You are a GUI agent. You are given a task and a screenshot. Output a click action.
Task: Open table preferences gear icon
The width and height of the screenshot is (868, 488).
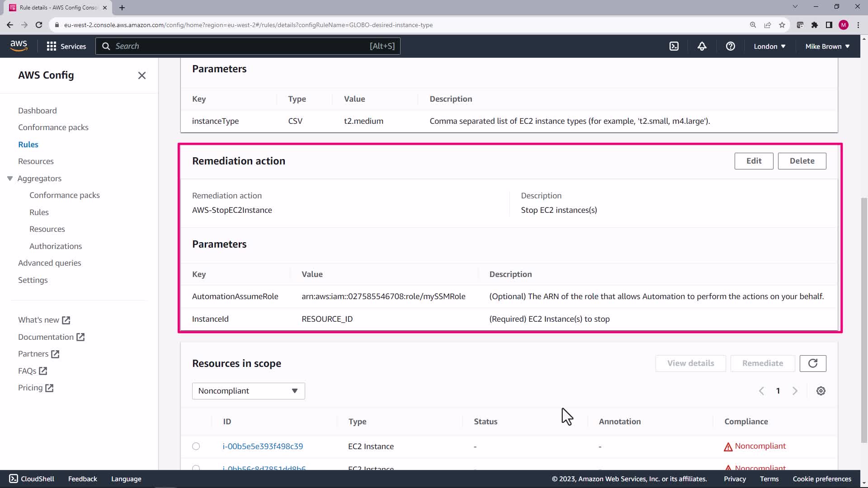pyautogui.click(x=821, y=391)
